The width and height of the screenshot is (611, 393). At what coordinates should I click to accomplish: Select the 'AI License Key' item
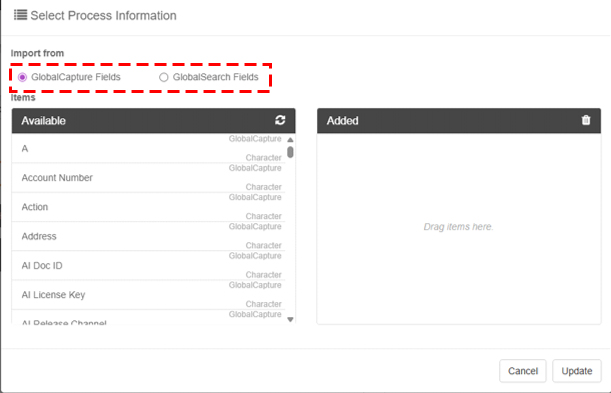coord(148,294)
